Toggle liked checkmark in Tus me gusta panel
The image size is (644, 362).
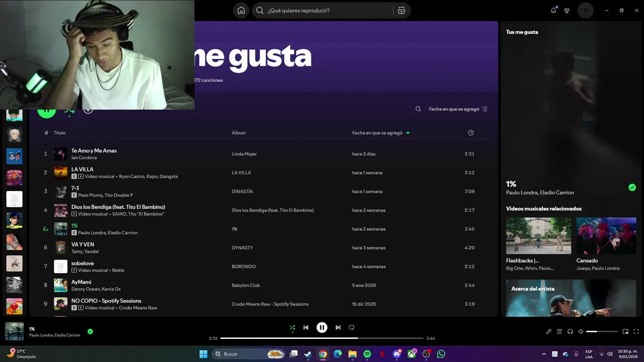(632, 188)
